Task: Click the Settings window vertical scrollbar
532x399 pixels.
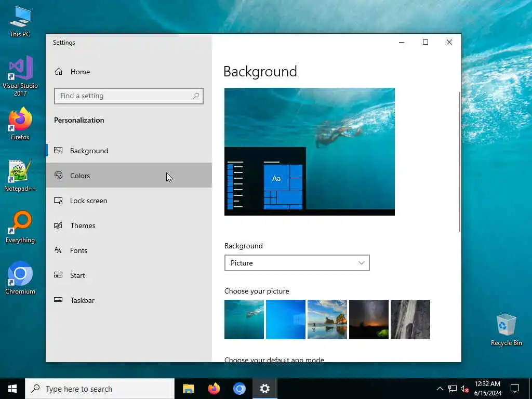Action: point(460,162)
